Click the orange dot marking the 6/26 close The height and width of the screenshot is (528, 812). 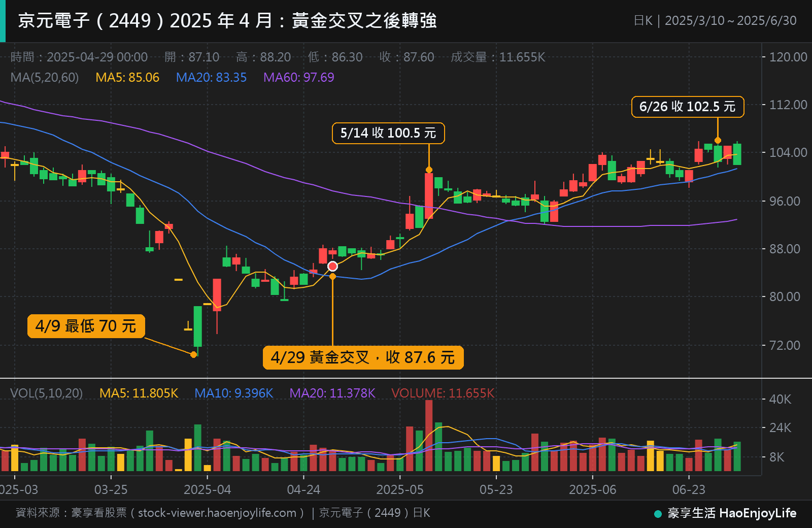click(718, 140)
